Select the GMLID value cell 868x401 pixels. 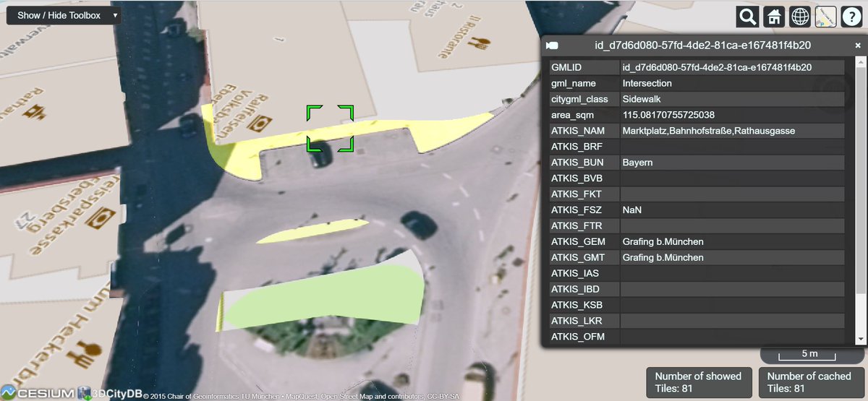[732, 67]
